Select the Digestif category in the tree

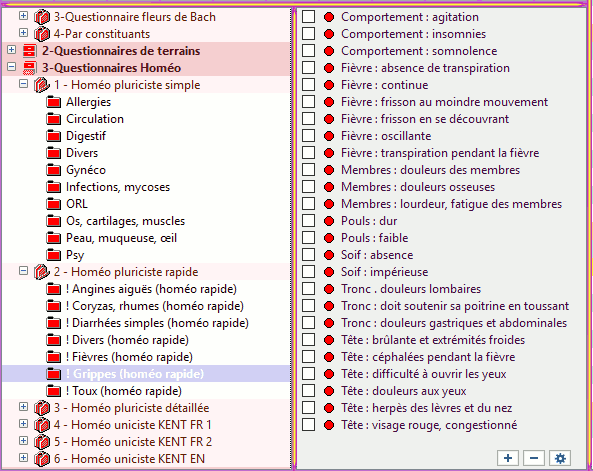[x=86, y=136]
